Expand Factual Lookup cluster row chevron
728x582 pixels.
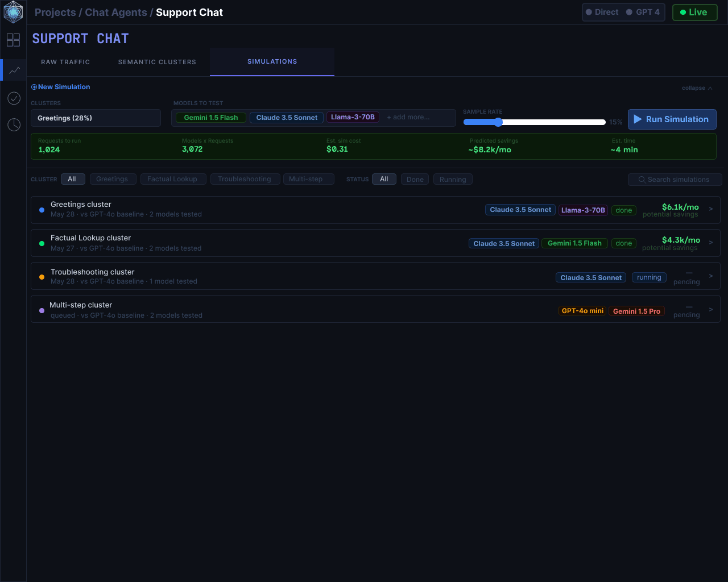[x=711, y=243]
